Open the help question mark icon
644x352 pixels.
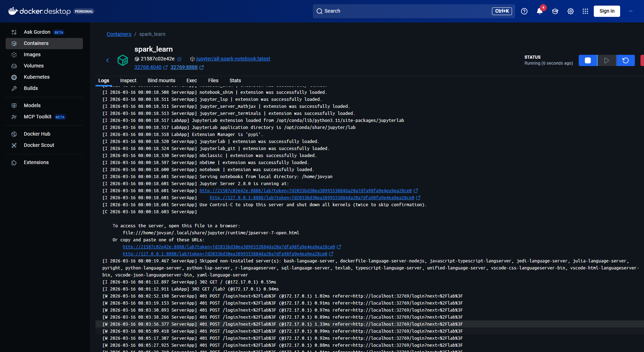tap(524, 11)
